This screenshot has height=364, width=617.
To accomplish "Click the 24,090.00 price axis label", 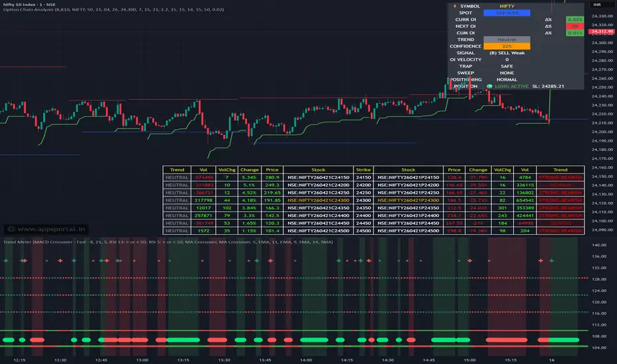I will pyautogui.click(x=602, y=230).
